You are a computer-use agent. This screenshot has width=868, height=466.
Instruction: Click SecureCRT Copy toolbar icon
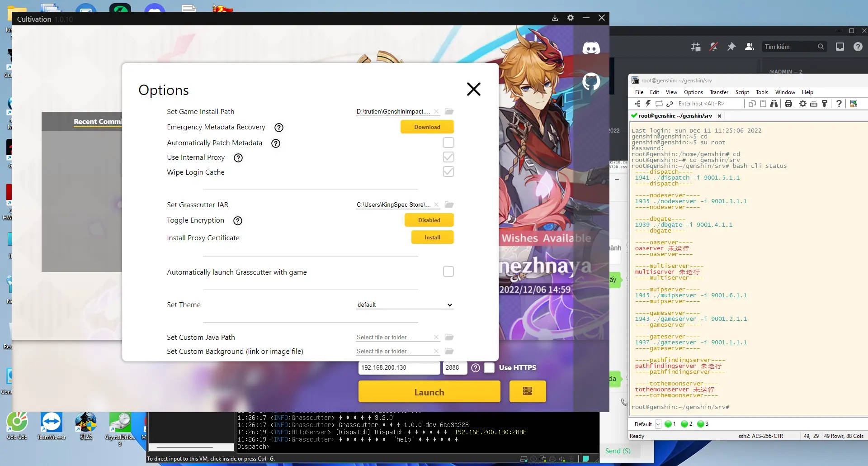pyautogui.click(x=752, y=104)
